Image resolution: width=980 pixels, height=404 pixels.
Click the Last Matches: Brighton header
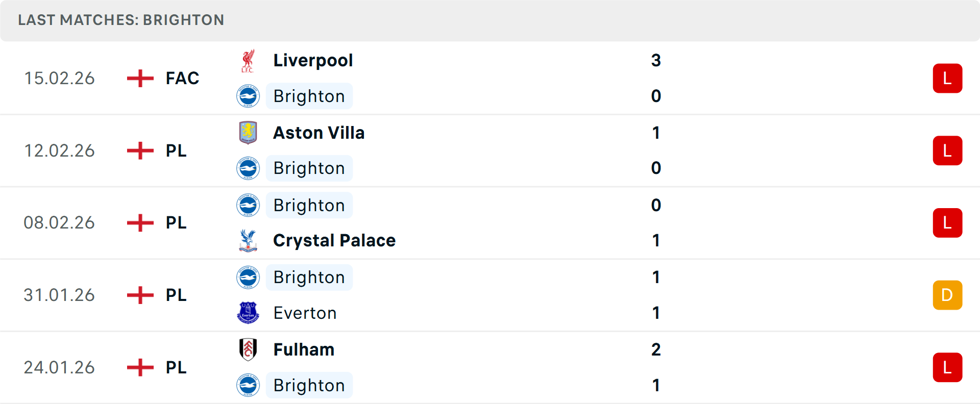[121, 20]
